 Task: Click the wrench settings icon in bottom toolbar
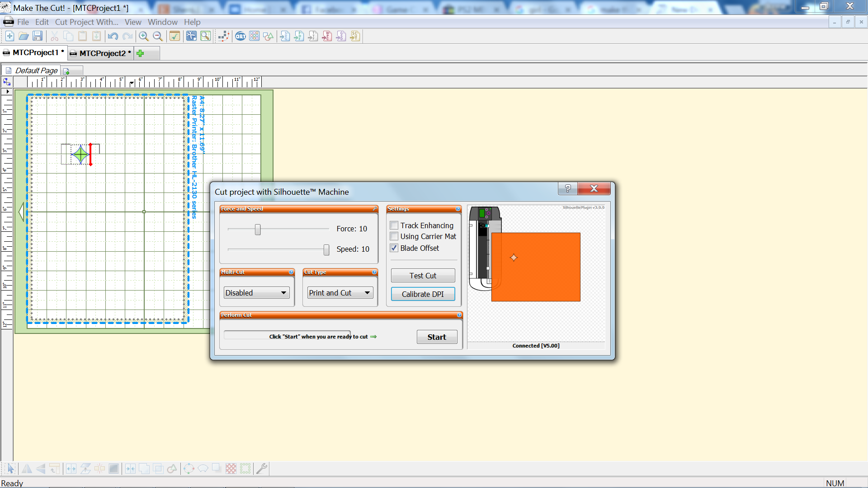[262, 469]
